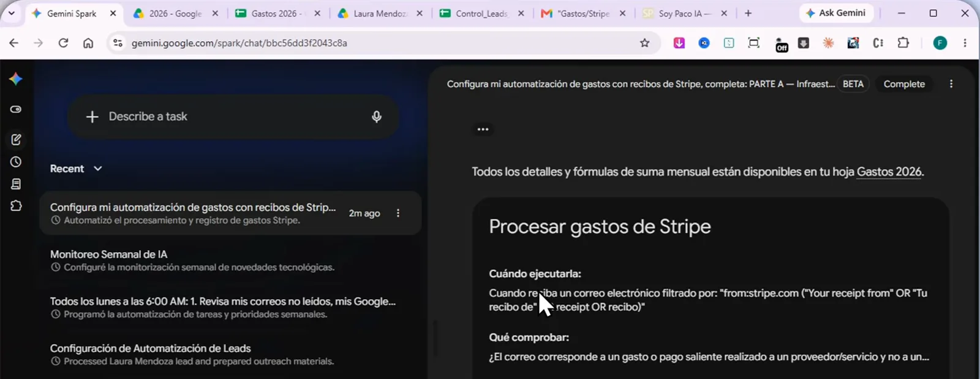980x379 pixels.
Task: Switch to the Soy Paco IA tab
Action: [x=685, y=13]
